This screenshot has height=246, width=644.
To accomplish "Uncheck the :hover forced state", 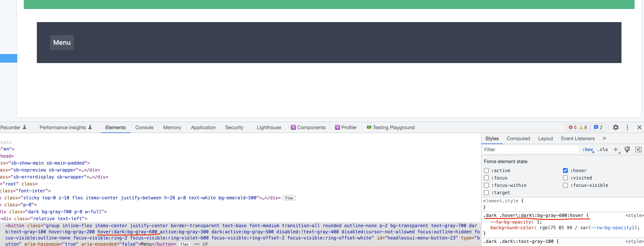I will [565, 170].
